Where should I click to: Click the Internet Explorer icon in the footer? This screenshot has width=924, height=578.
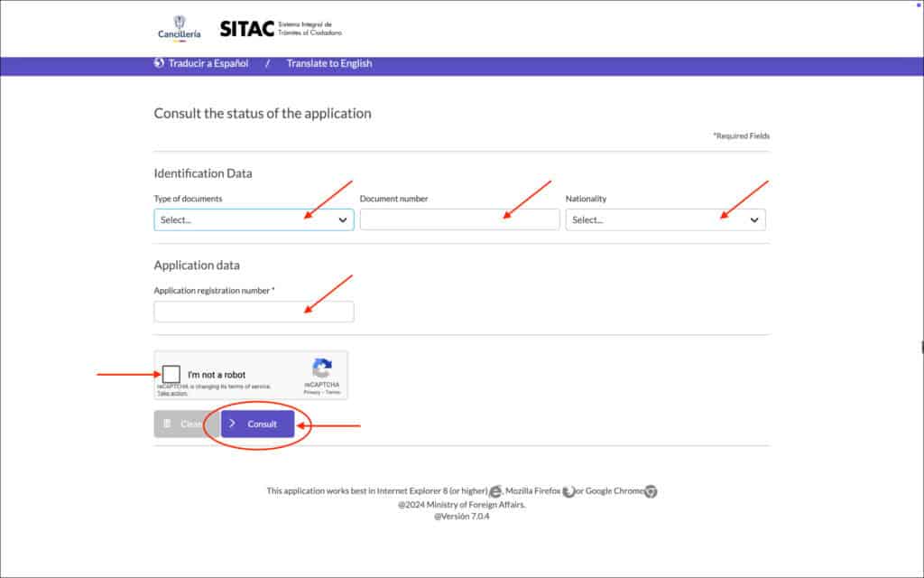point(496,491)
